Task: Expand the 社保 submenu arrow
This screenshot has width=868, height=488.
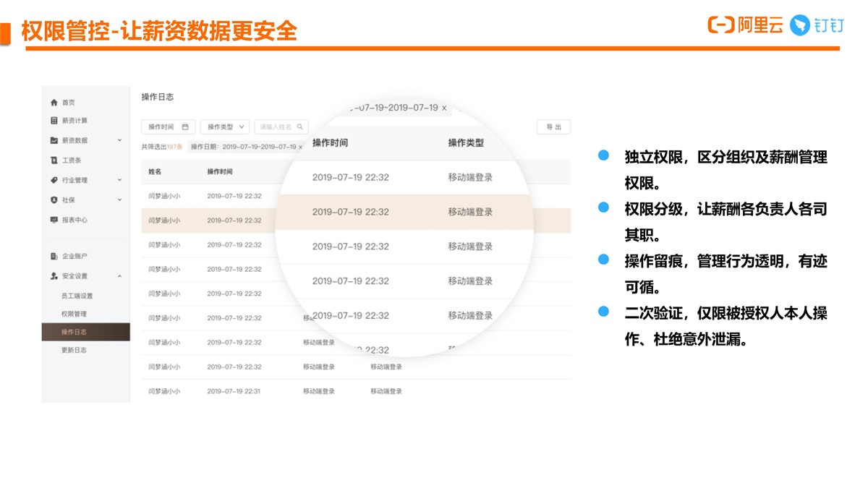Action: [x=119, y=200]
